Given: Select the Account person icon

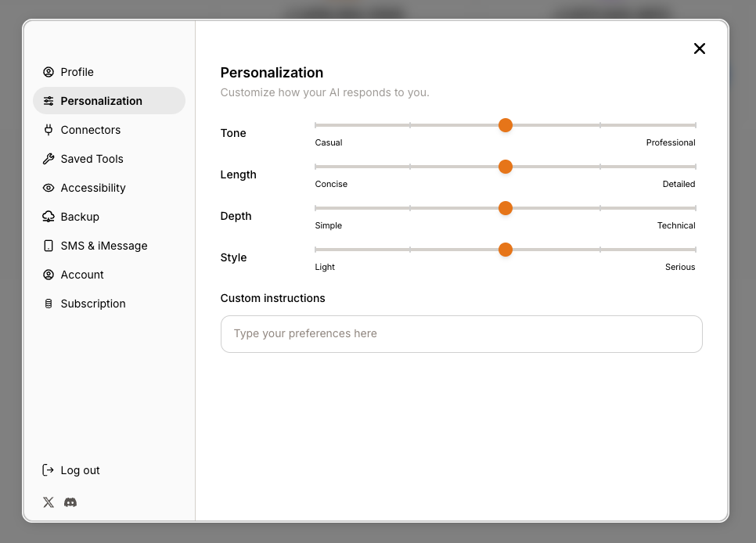Looking at the screenshot, I should coord(49,275).
